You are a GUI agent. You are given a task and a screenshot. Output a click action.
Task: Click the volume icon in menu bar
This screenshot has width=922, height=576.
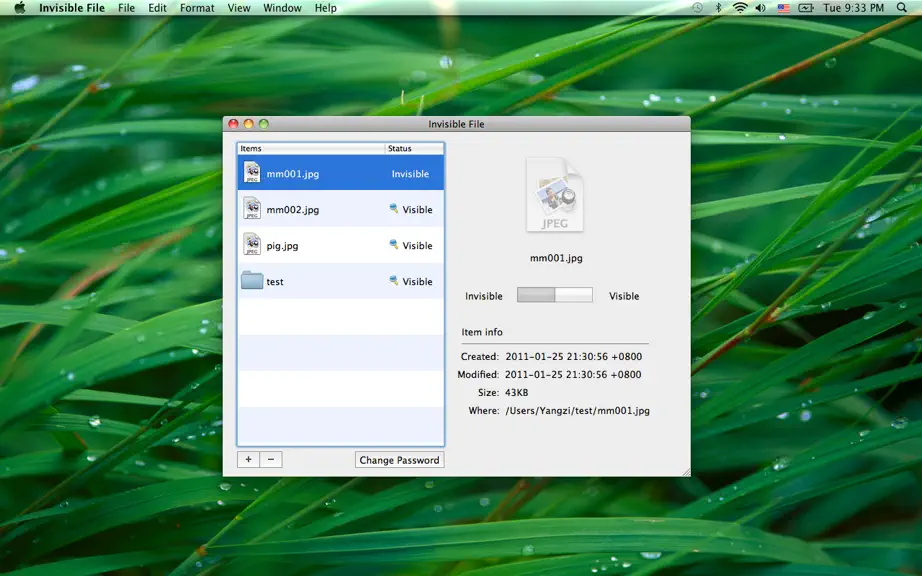(760, 8)
